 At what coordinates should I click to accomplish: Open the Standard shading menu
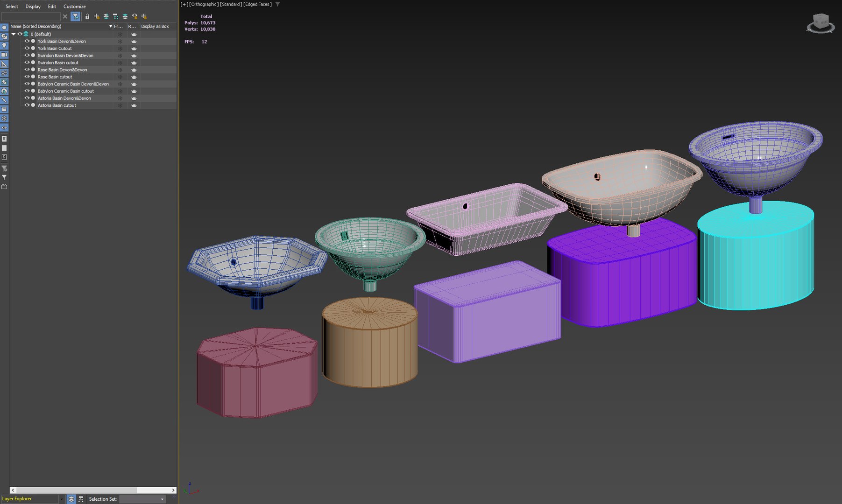(231, 4)
